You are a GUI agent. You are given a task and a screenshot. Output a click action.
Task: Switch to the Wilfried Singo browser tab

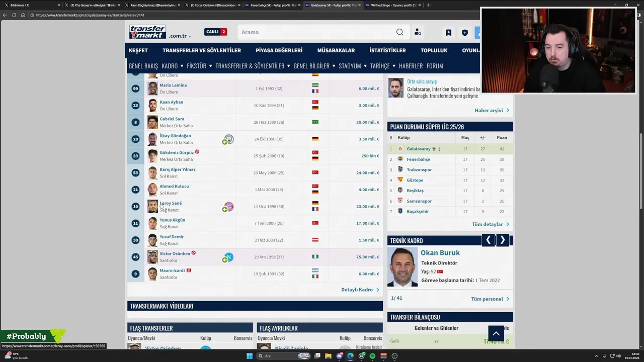(393, 5)
